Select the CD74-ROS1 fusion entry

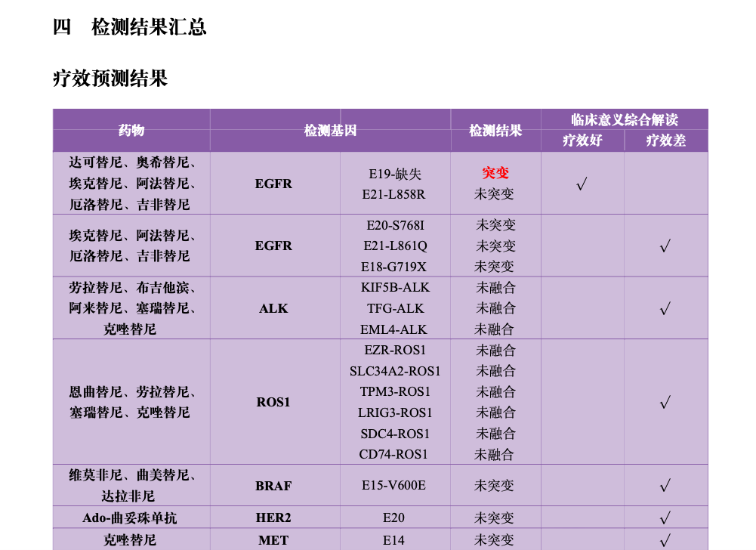[393, 454]
